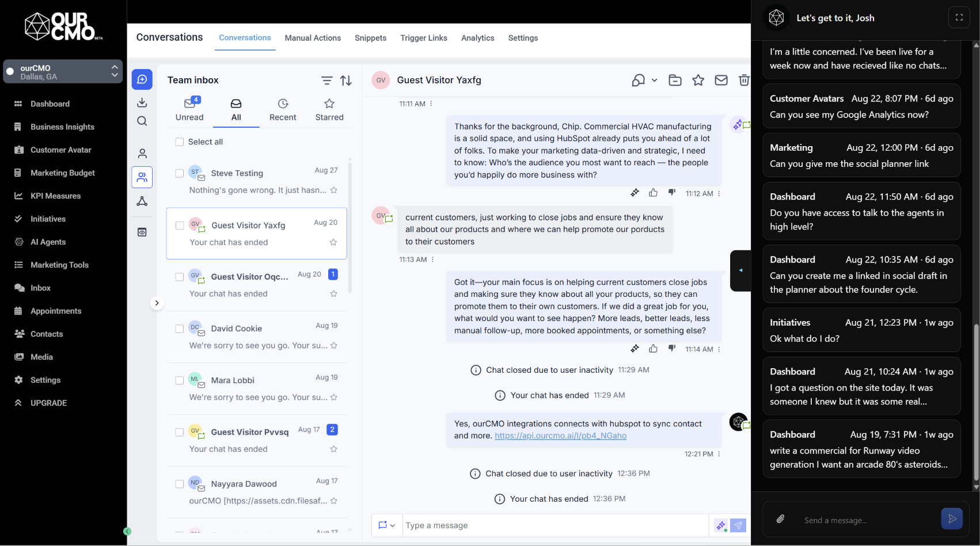980x546 pixels.
Task: Open the Trigger Links tab
Action: point(424,38)
